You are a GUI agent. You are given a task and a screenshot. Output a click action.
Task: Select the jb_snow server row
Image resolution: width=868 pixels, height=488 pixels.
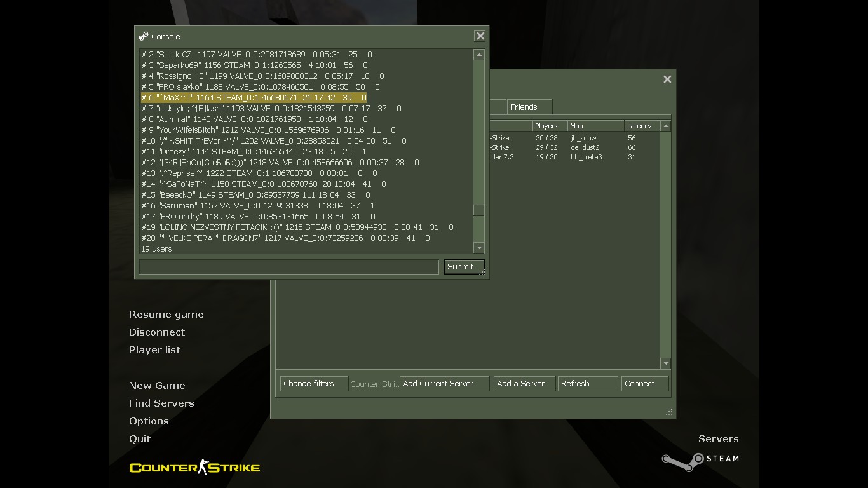click(574, 138)
